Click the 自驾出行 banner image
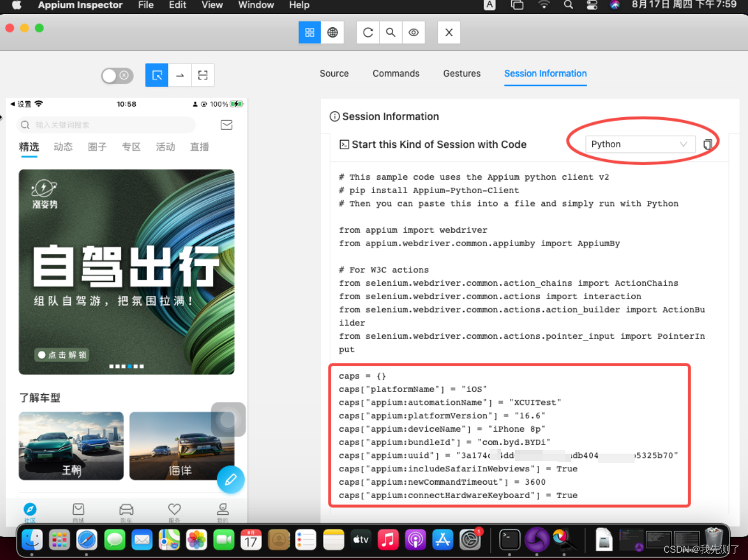This screenshot has height=560, width=748. pyautogui.click(x=126, y=272)
